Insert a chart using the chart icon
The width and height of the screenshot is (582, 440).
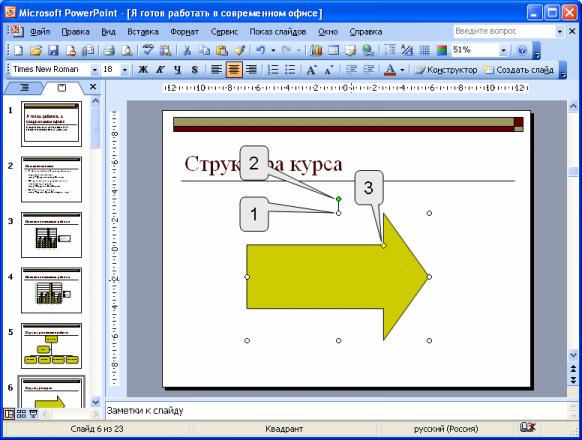316,50
